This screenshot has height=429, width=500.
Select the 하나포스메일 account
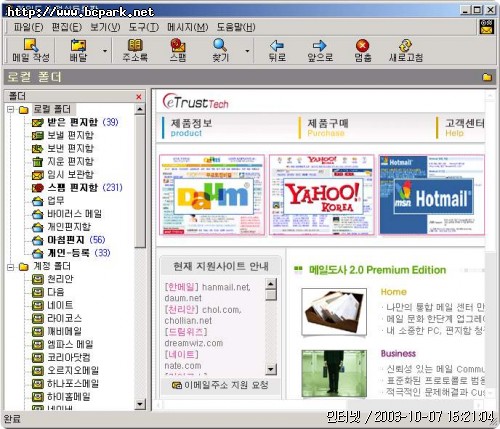(65, 384)
